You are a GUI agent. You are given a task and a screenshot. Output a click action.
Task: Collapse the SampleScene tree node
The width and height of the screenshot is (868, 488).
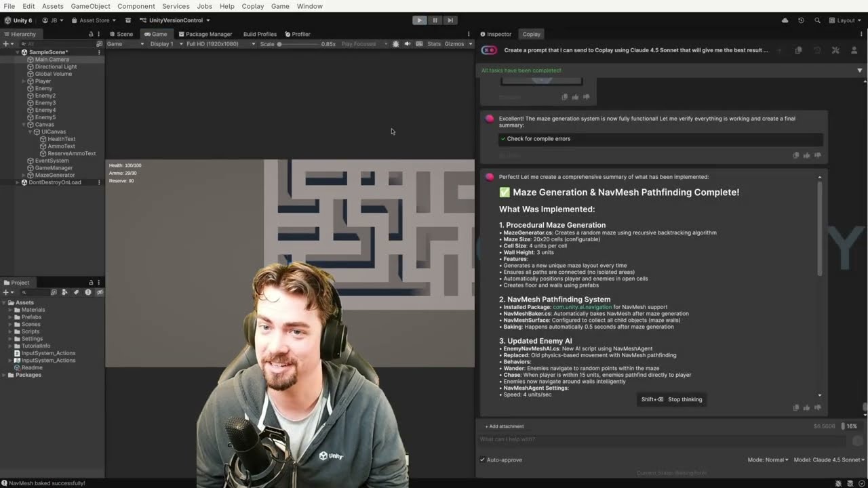coord(17,52)
